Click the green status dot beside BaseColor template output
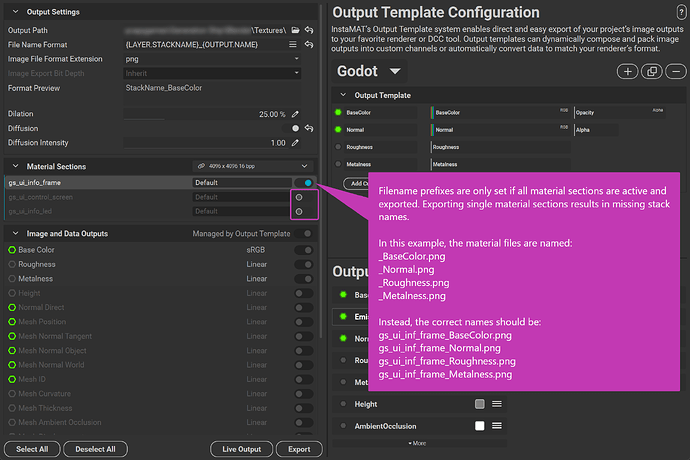Viewport: 690px width, 460px height. [x=338, y=112]
